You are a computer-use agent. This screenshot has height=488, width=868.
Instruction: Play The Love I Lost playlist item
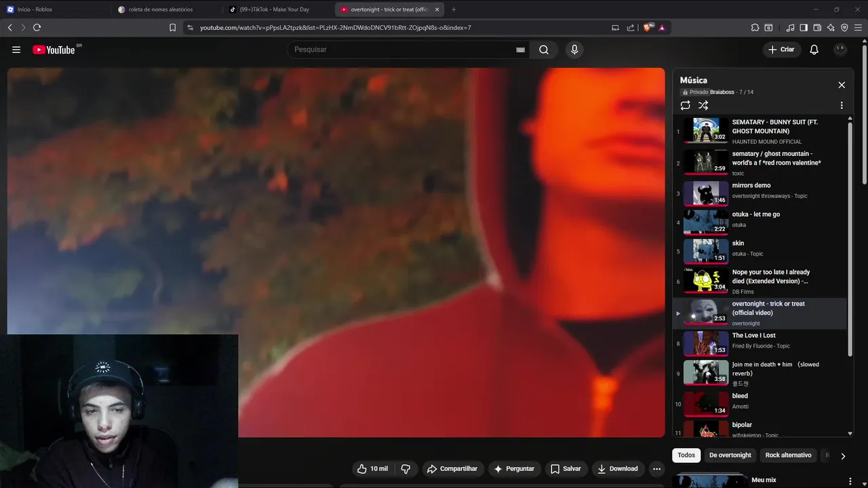coord(759,343)
